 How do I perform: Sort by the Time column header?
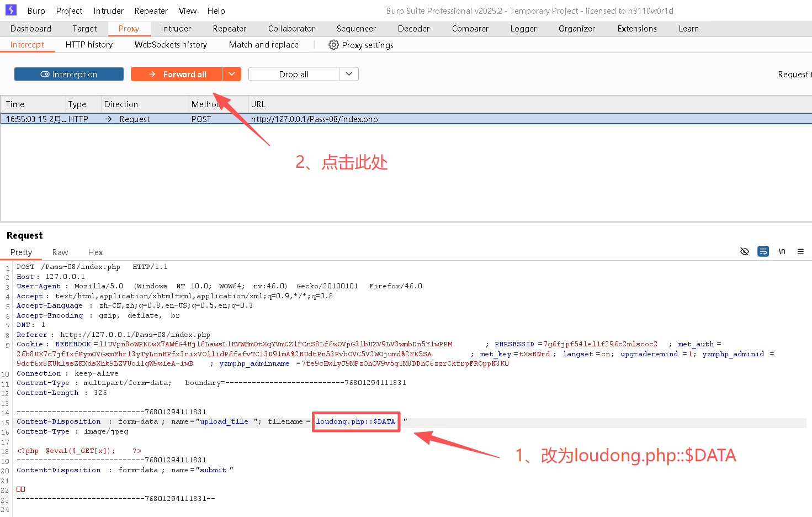tap(33, 104)
